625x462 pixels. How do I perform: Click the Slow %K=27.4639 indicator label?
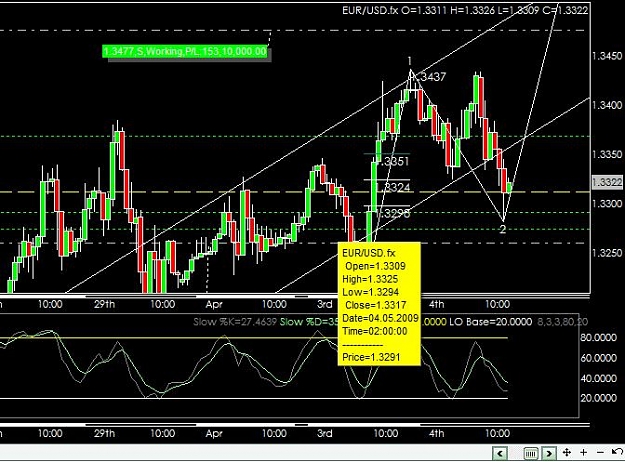tap(235, 322)
